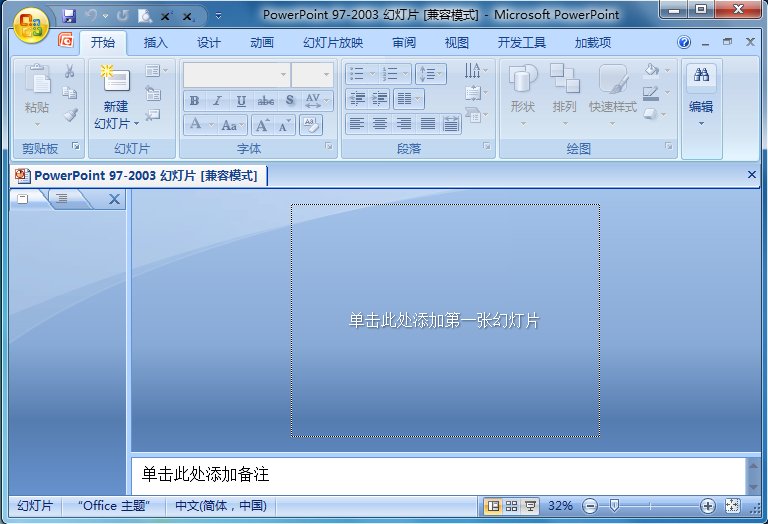This screenshot has width=768, height=524.
Task: Click the Office button orb
Action: [x=31, y=24]
